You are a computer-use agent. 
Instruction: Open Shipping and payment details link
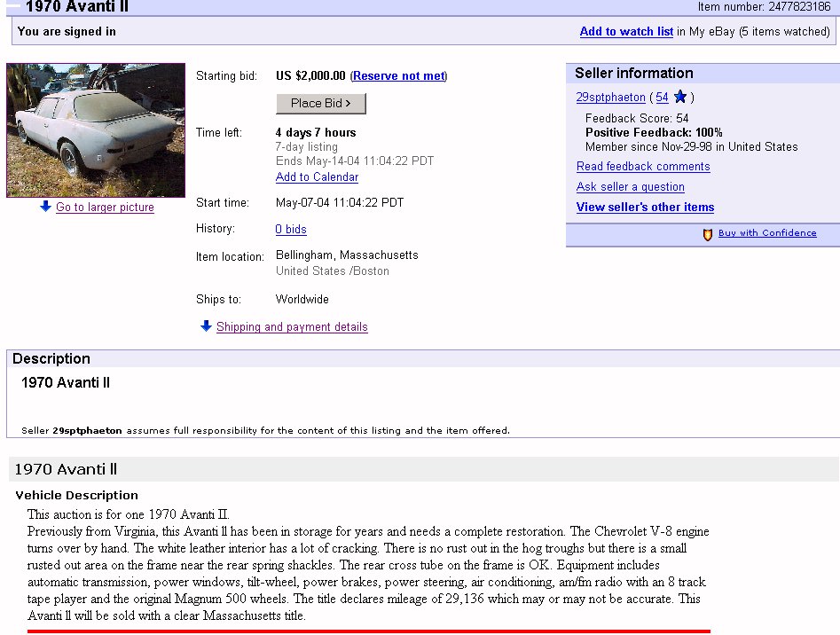point(292,327)
